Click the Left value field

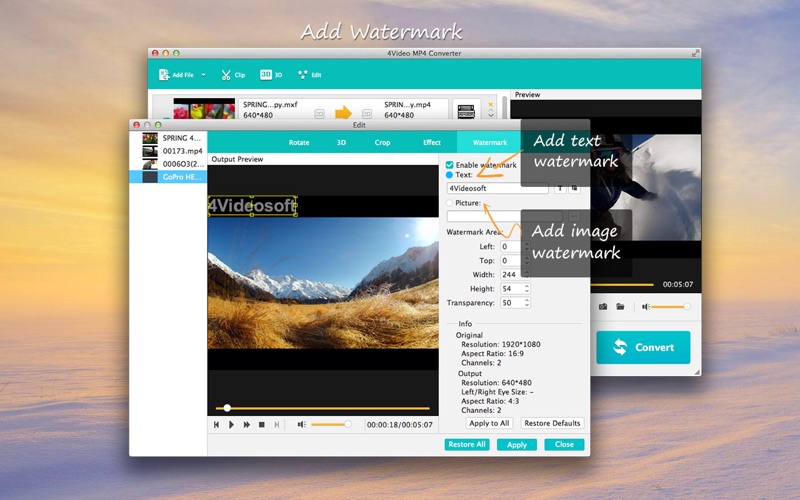click(x=512, y=247)
